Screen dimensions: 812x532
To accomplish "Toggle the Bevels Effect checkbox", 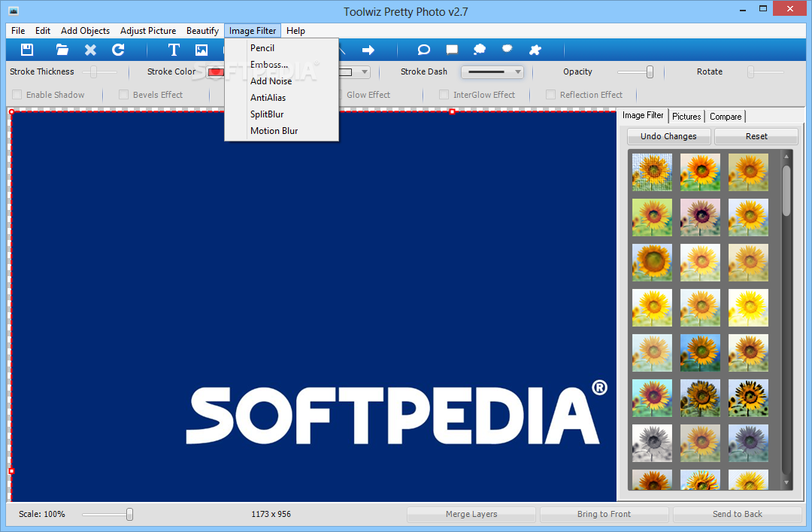I will [x=124, y=94].
